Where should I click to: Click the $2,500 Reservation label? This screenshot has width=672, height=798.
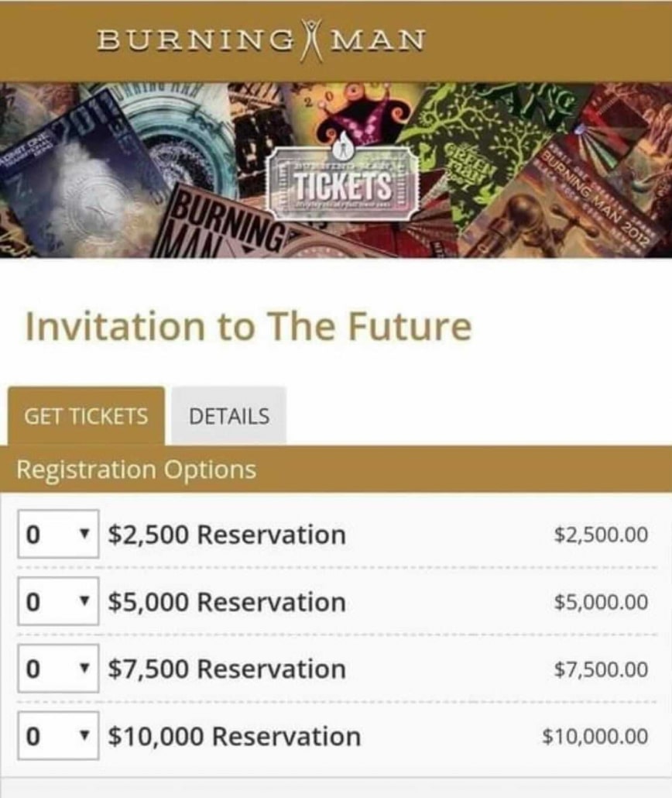[227, 535]
